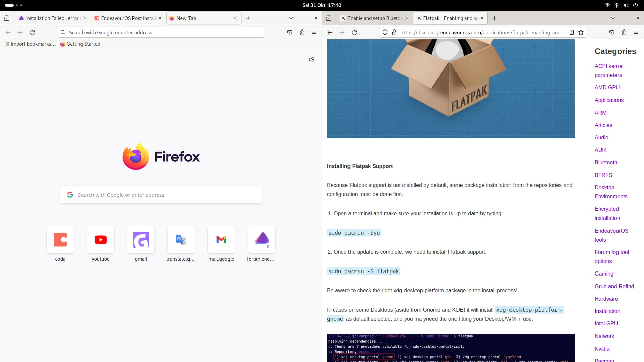The width and height of the screenshot is (644, 362).
Task: View site security padlock info
Action: (394, 32)
